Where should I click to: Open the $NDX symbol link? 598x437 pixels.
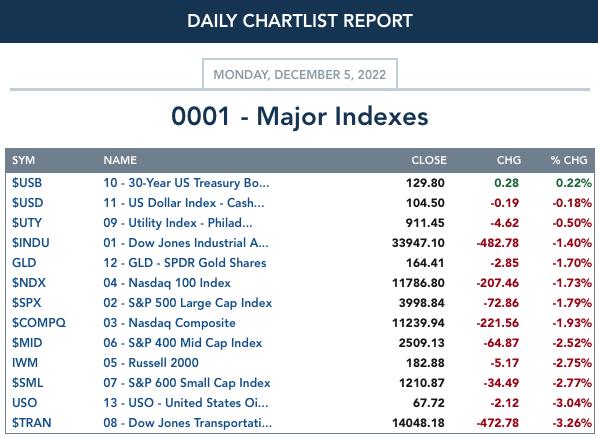point(29,283)
